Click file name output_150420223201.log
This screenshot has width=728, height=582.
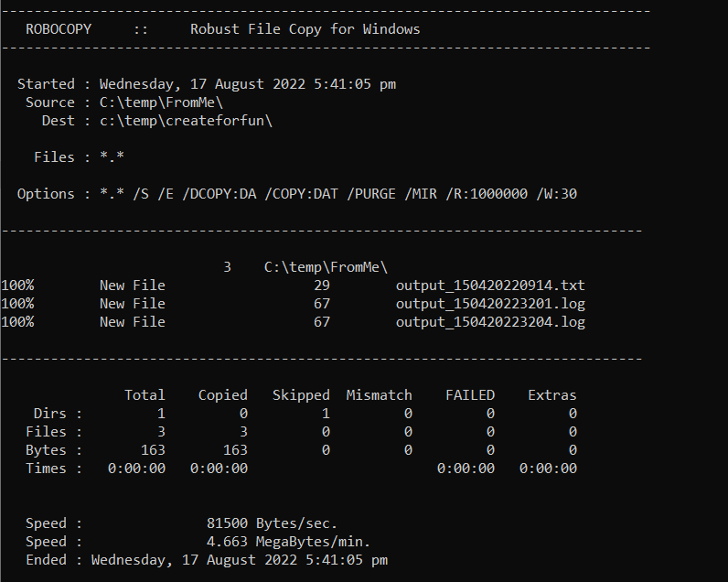(490, 304)
